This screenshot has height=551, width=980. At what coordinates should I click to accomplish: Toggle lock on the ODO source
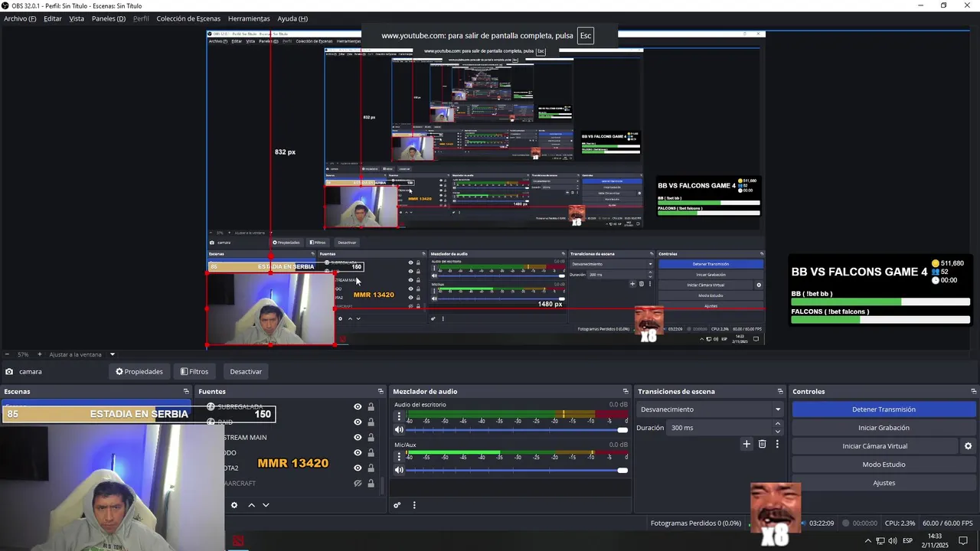click(x=371, y=453)
